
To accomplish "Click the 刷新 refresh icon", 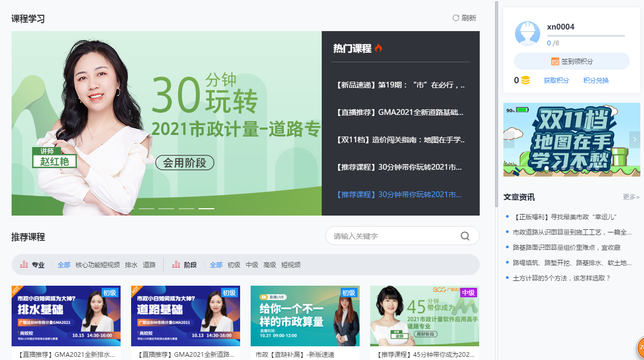I will pyautogui.click(x=455, y=17).
